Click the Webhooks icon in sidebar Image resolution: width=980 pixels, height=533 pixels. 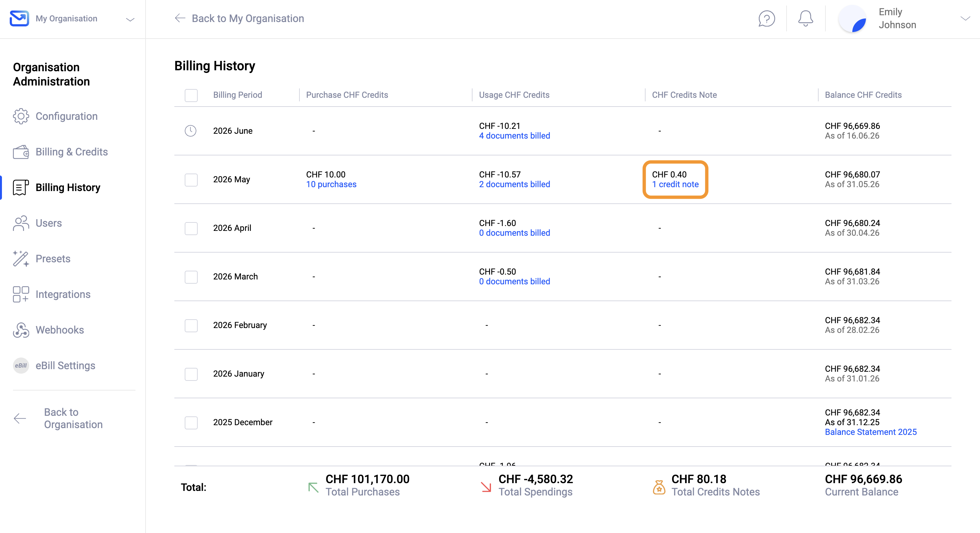(x=21, y=330)
